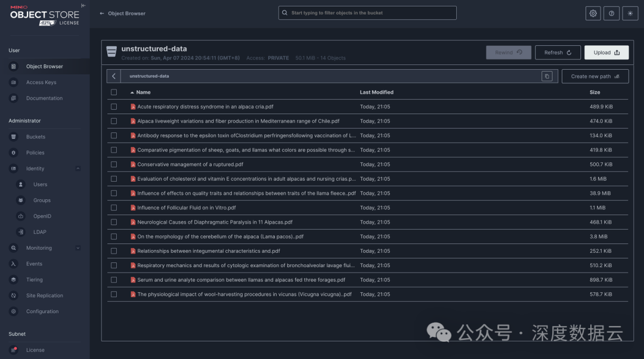
Task: Check the select-all checkbox in header
Action: point(114,92)
